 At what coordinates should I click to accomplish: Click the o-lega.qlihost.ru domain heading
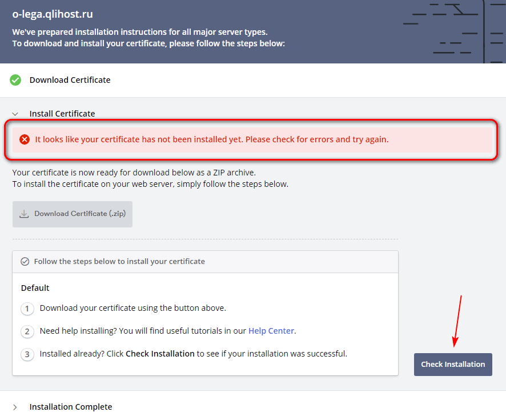click(53, 14)
